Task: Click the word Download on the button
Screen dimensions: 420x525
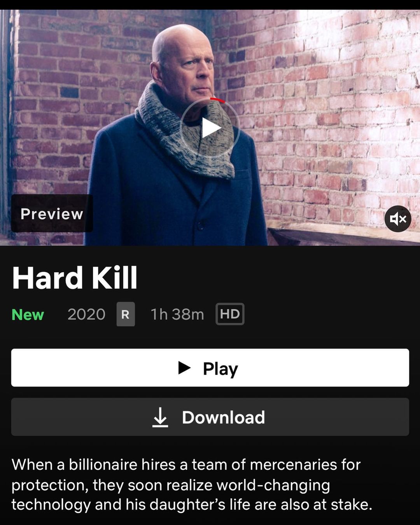Action: click(x=224, y=417)
